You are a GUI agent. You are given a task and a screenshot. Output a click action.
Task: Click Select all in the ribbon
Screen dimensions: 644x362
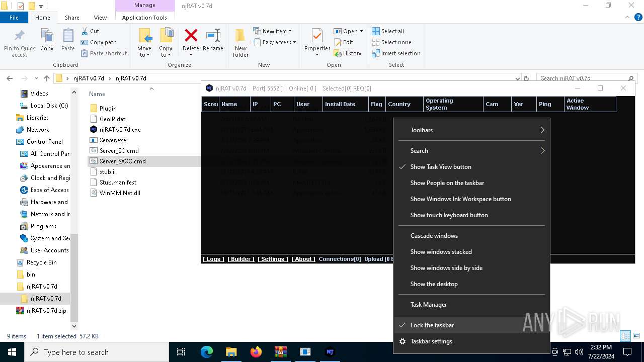388,31
